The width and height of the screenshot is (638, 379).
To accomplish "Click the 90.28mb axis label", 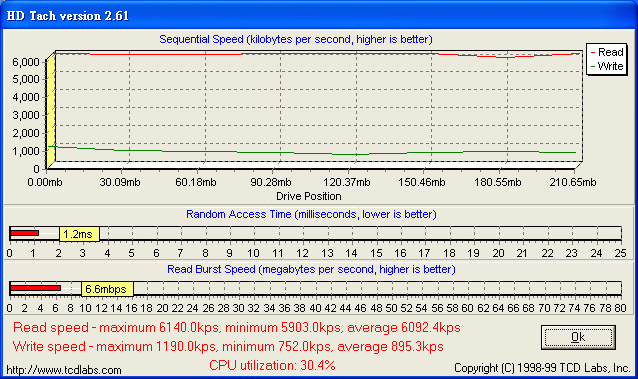I will coord(271,182).
